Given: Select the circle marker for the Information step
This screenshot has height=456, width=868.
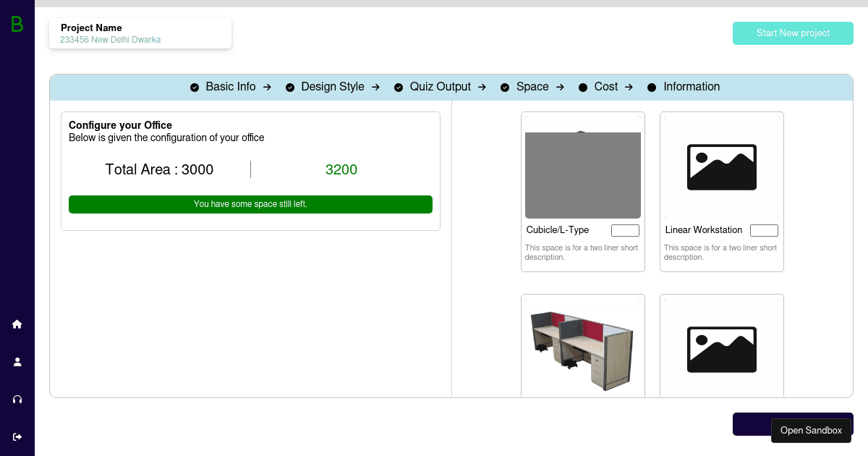Looking at the screenshot, I should [x=652, y=87].
